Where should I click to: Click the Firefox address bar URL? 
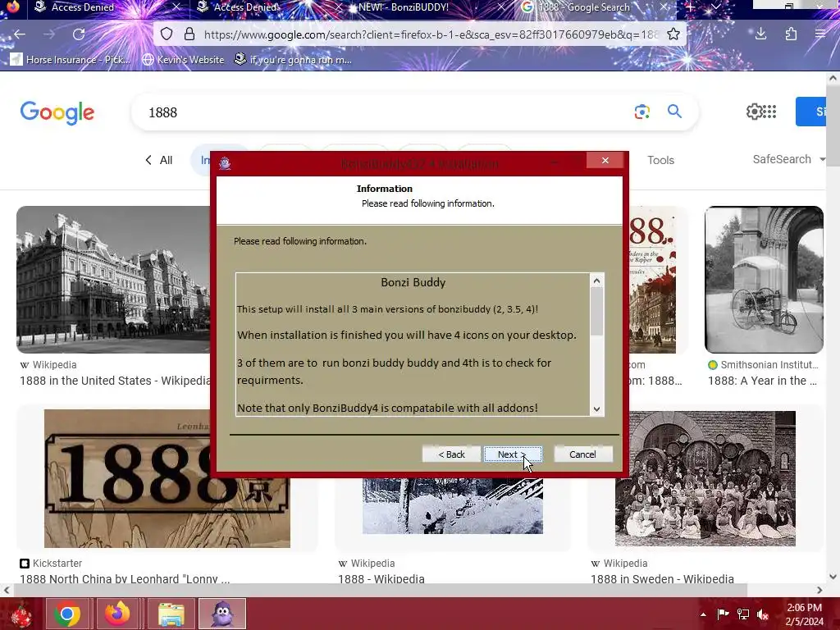pyautogui.click(x=431, y=34)
